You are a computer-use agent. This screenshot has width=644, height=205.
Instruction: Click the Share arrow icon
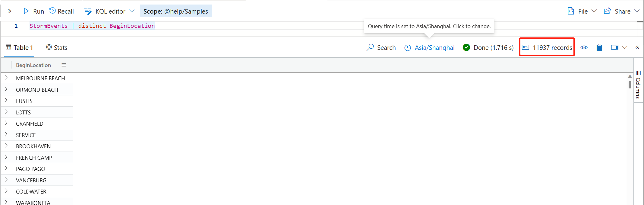coord(607,11)
